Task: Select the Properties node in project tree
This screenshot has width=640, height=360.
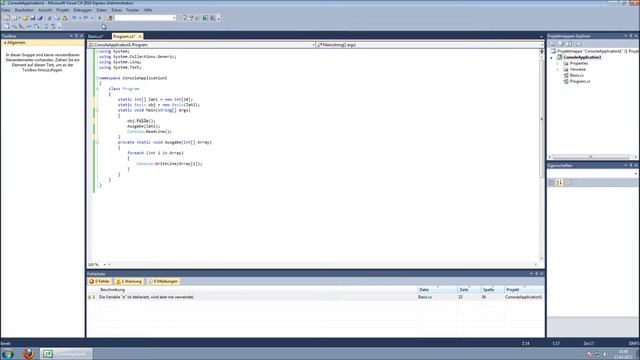Action: tap(579, 63)
